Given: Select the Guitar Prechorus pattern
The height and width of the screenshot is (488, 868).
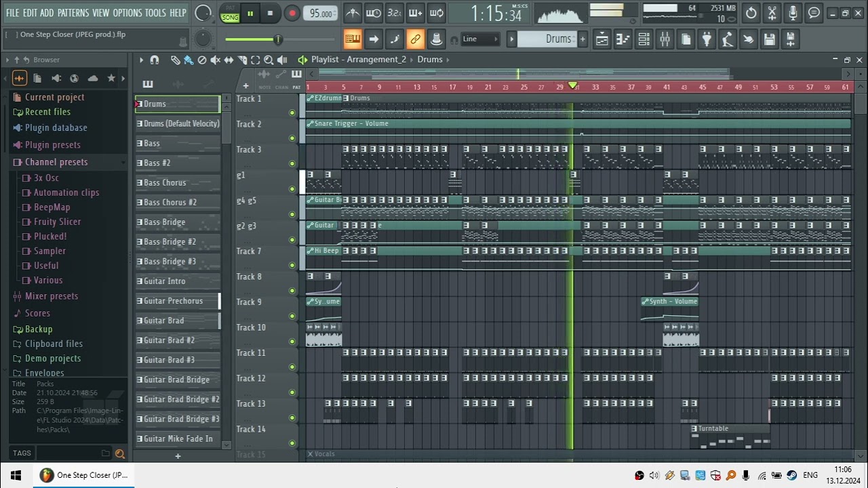Looking at the screenshot, I should [x=178, y=301].
